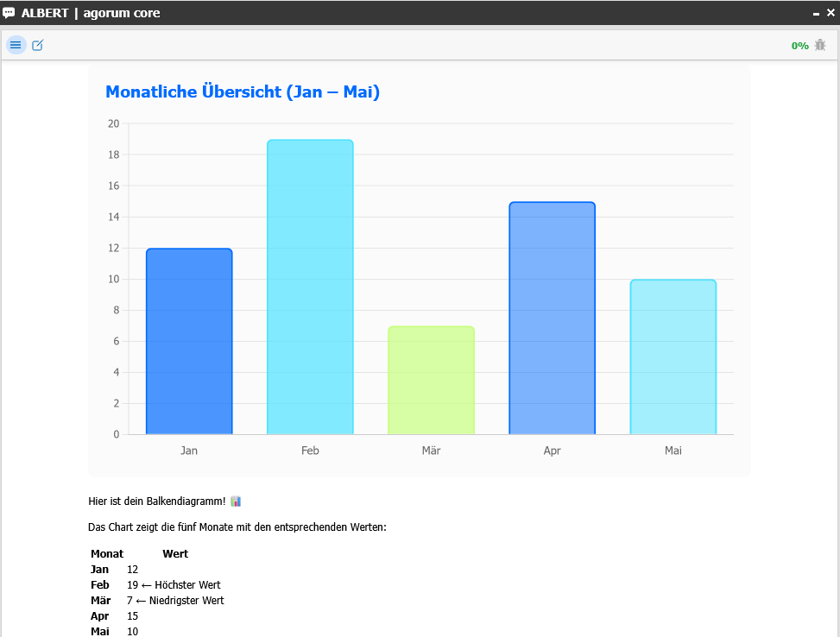Image resolution: width=840 pixels, height=637 pixels.
Task: Click the chart title Monatliche Übersicht
Action: tap(242, 91)
